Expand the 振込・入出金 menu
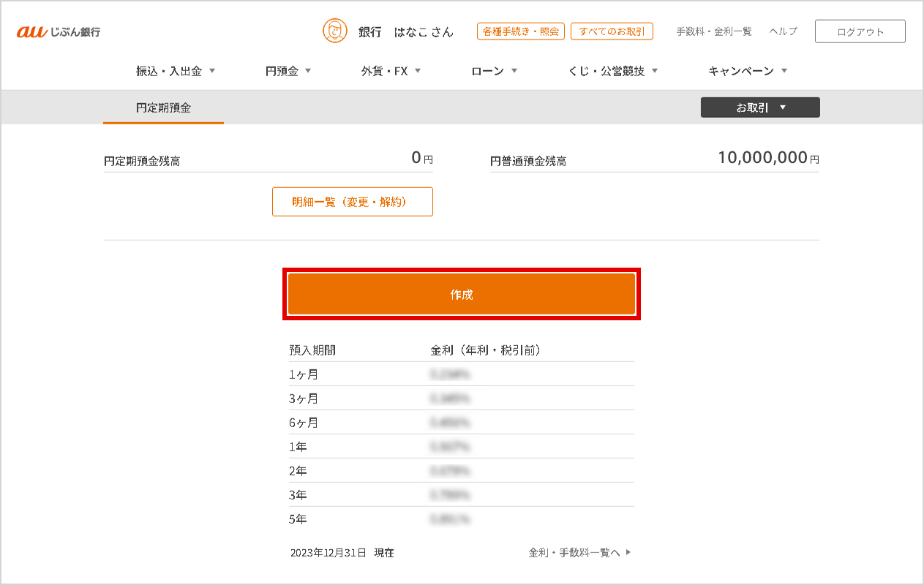 point(176,71)
